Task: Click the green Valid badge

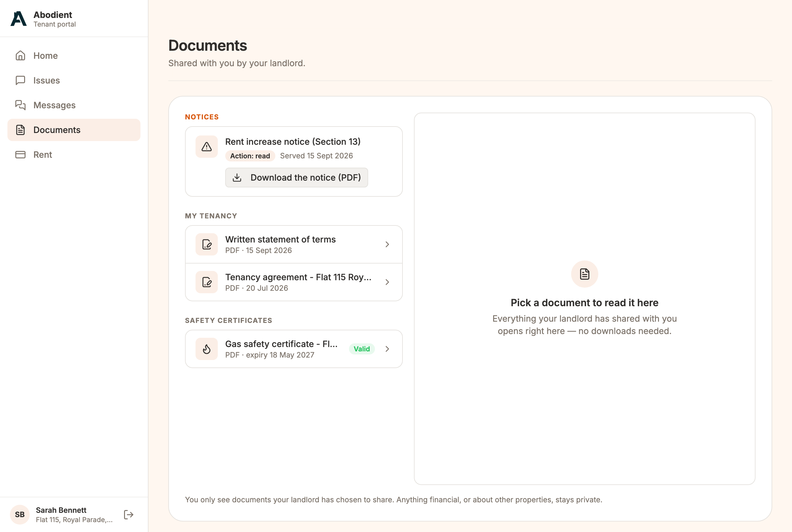Action: (362, 349)
